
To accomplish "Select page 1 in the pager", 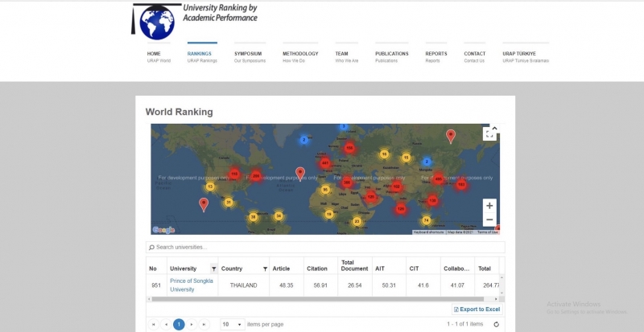I will (179, 324).
